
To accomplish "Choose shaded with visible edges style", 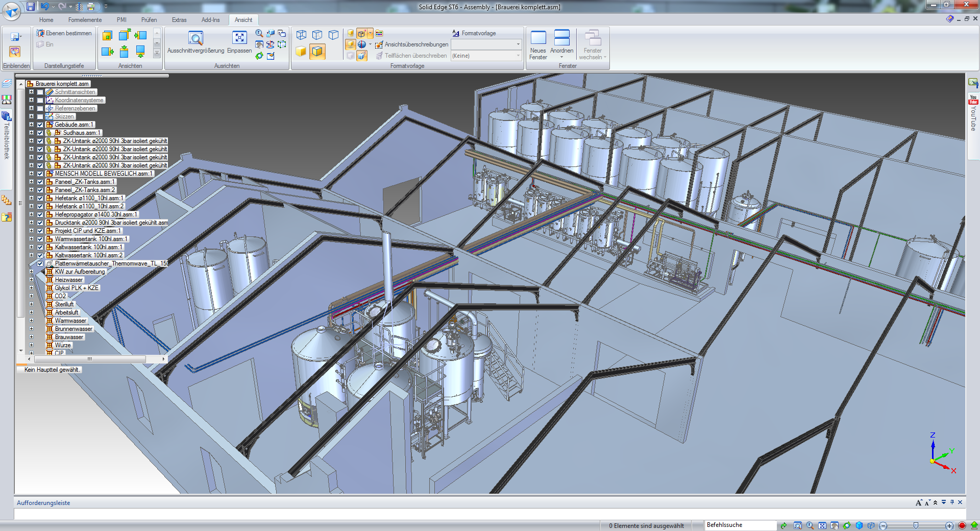I will 317,51.
